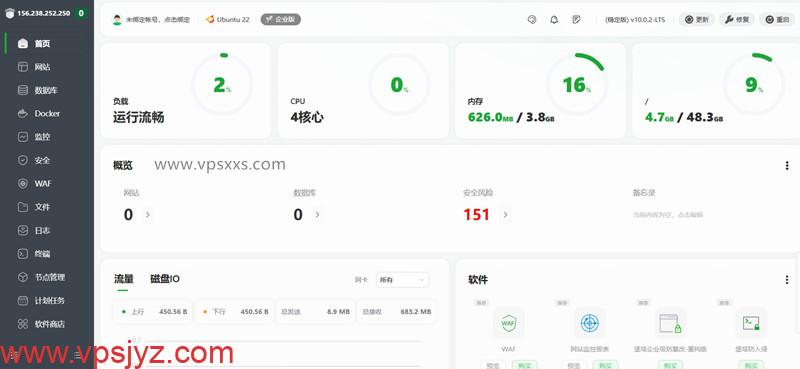
Task: Click 购买 under WAF in 软件 panel
Action: point(524,365)
